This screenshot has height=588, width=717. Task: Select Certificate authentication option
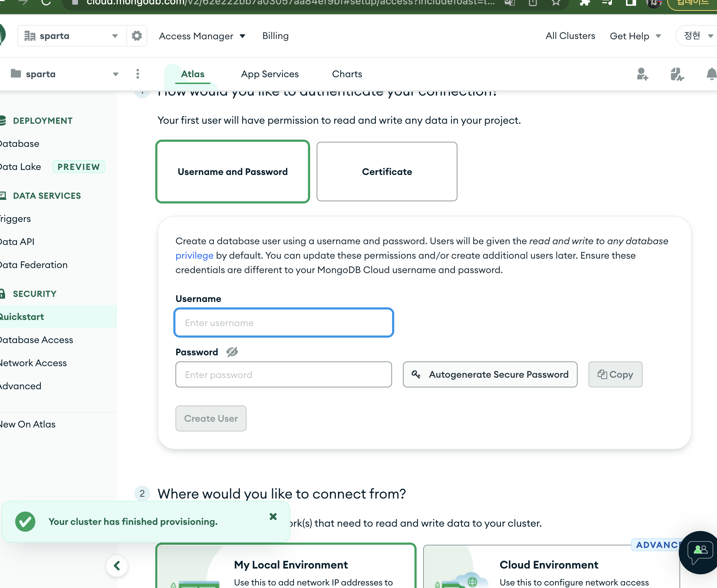pyautogui.click(x=387, y=171)
